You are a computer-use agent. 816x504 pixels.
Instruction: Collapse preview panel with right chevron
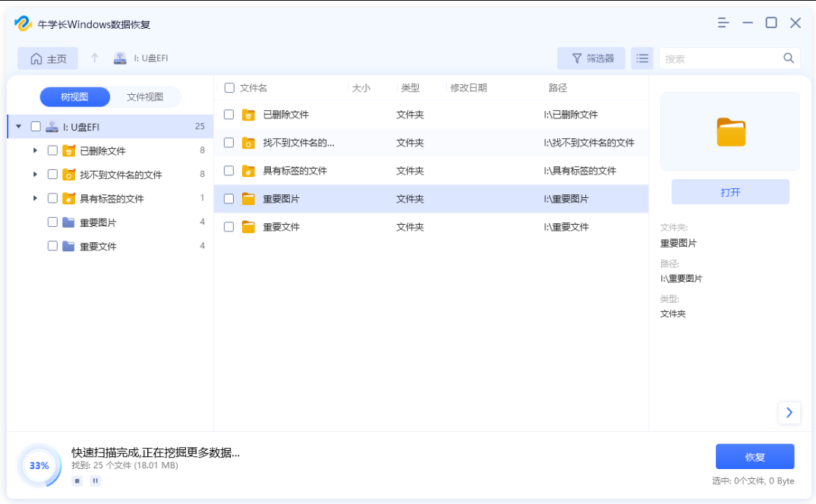click(789, 412)
